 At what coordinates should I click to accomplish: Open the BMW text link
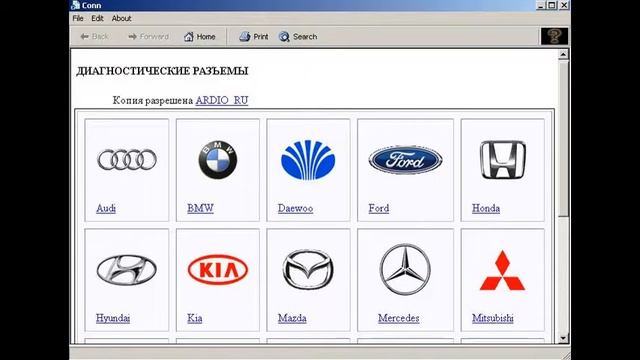pyautogui.click(x=200, y=209)
